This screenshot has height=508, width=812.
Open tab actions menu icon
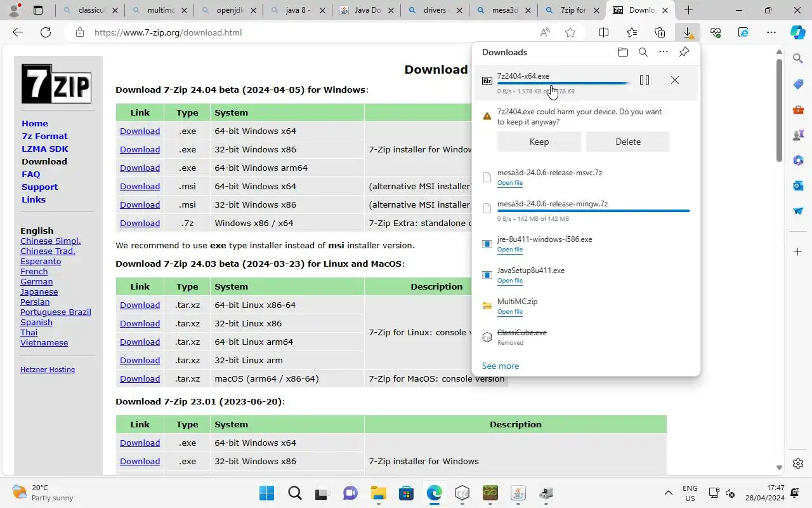tap(38, 10)
